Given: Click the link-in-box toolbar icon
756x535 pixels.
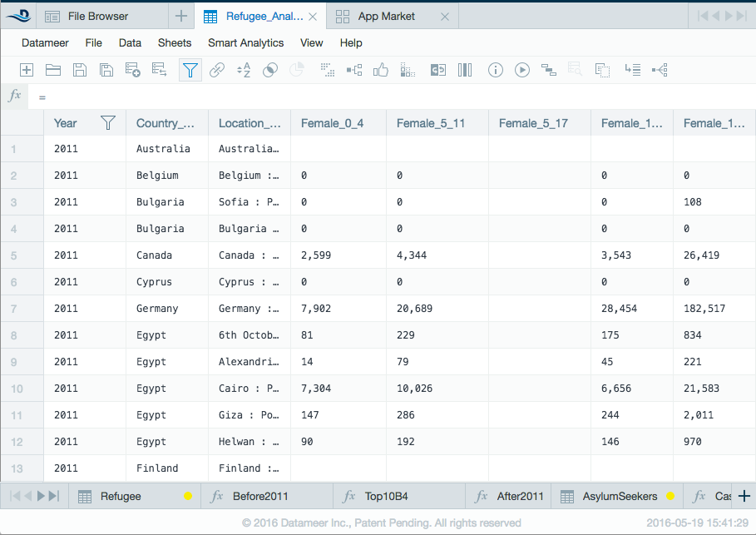Looking at the screenshot, I should pyautogui.click(x=438, y=70).
